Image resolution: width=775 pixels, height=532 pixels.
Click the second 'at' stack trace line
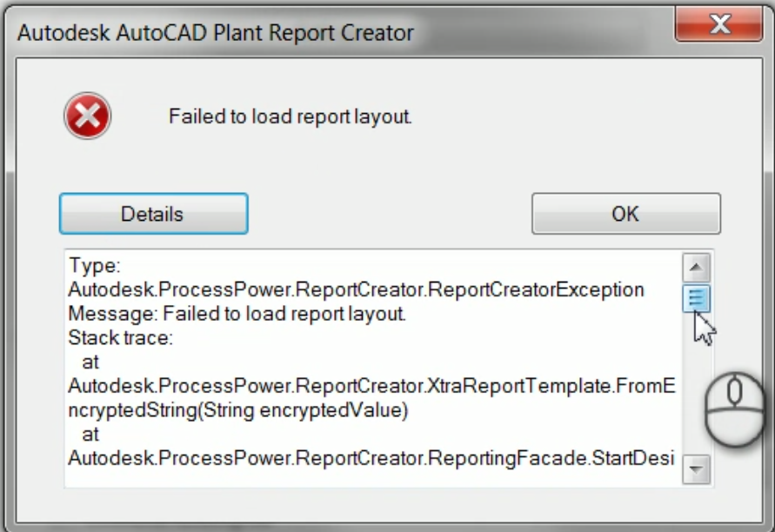(90, 434)
